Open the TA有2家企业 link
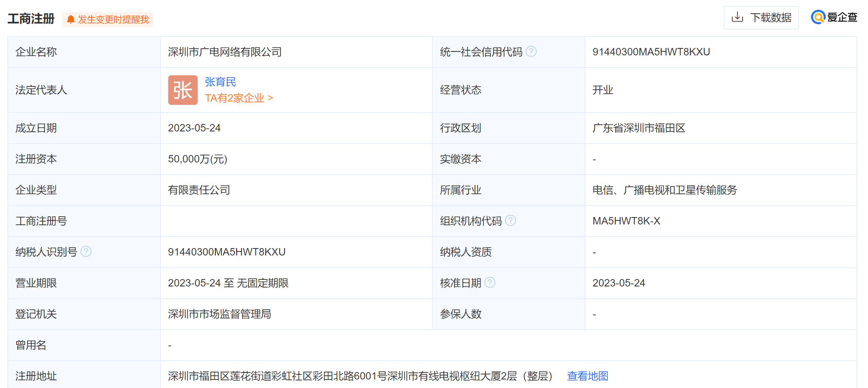This screenshot has width=868, height=388. point(239,98)
